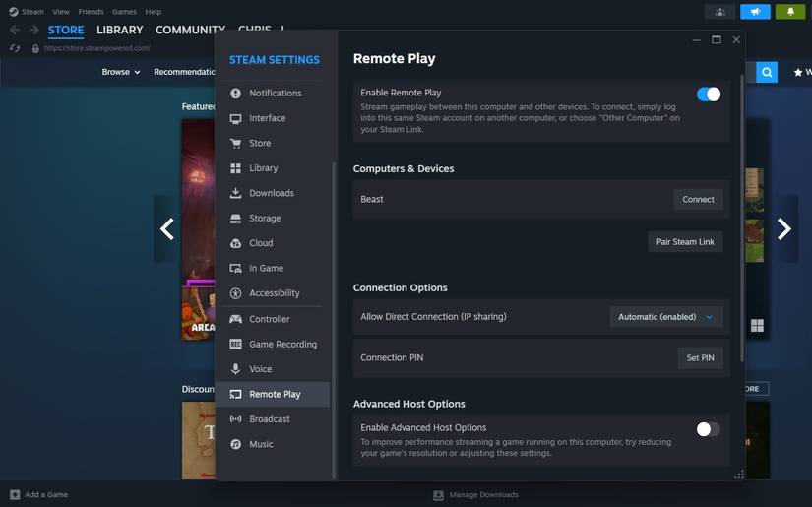Choose the Storage drive icon
The width and height of the screenshot is (812, 507).
click(235, 219)
